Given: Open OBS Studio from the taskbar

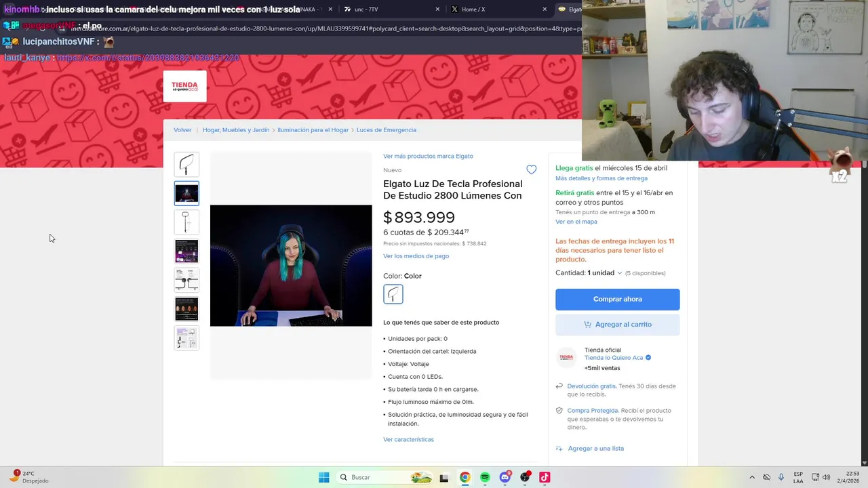Looking at the screenshot, I should click(525, 477).
